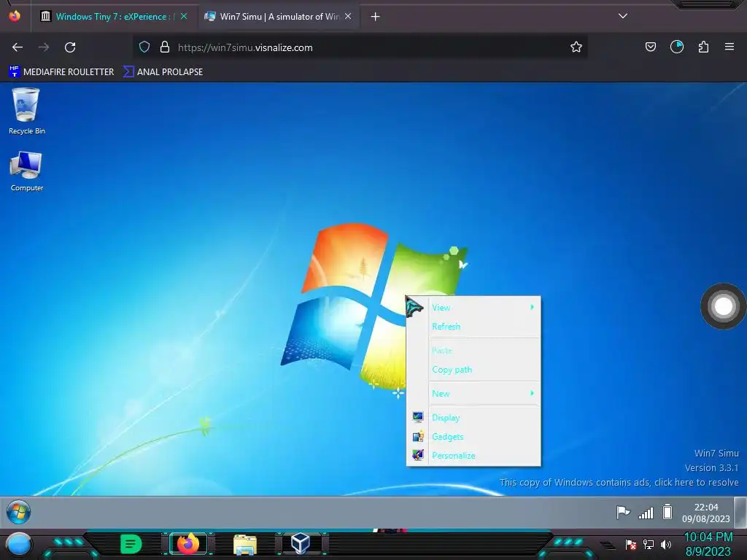Click the Show Desktop strip in simulator taskbar
The width and height of the screenshot is (747, 560).
coord(740,513)
